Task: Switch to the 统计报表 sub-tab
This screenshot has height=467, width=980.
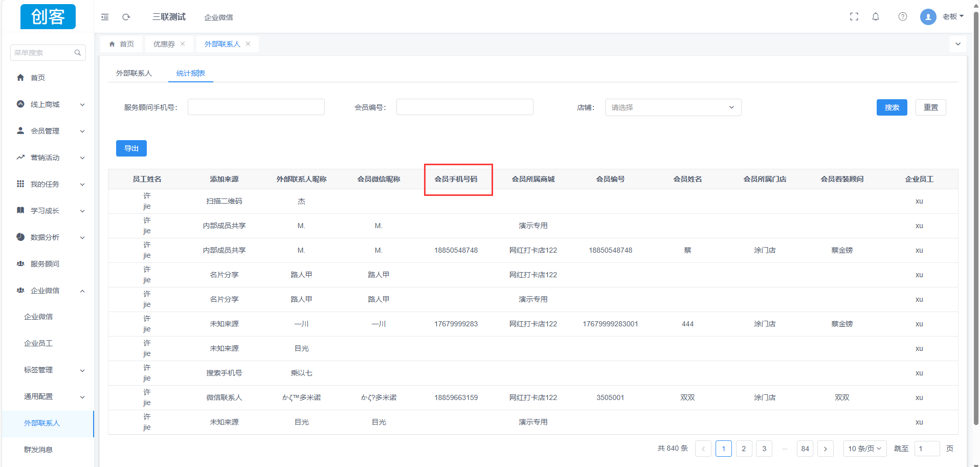Action: (x=191, y=73)
